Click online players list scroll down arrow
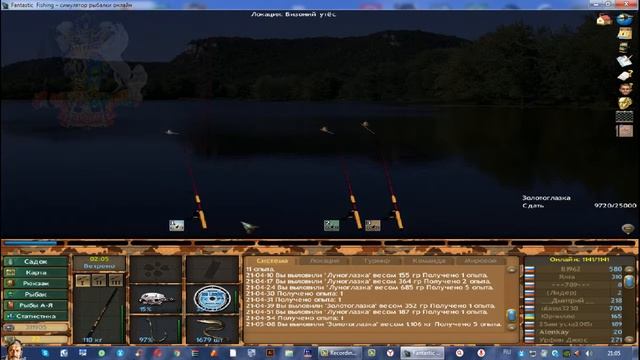 [629, 339]
